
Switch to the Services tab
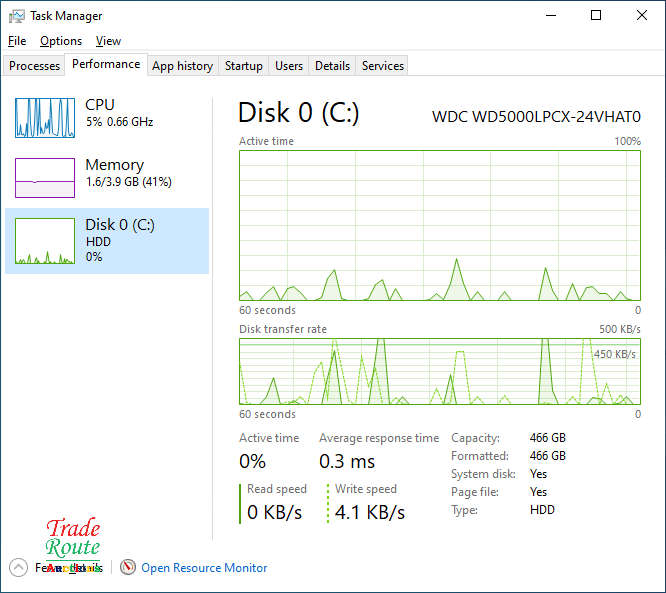coord(383,66)
